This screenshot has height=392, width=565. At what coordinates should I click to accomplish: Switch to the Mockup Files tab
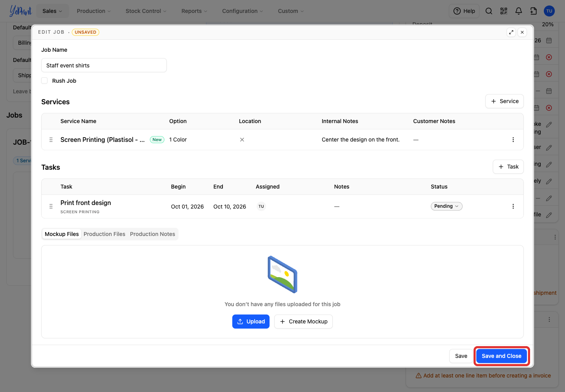[x=62, y=234]
